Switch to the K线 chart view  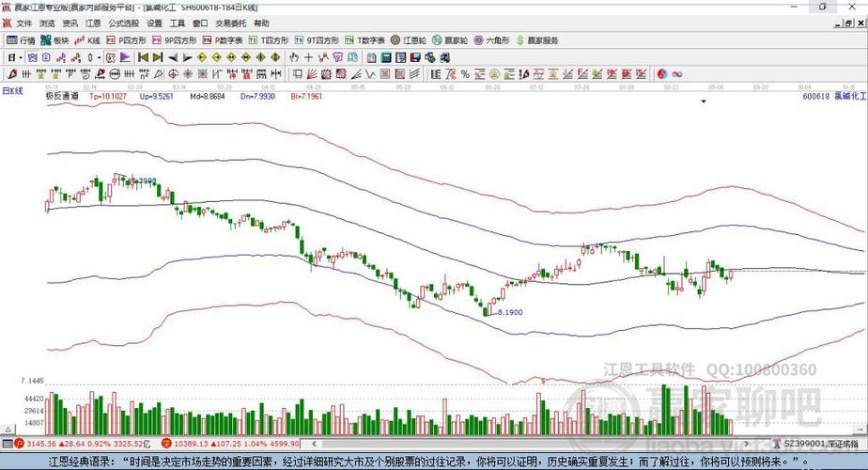(x=87, y=40)
